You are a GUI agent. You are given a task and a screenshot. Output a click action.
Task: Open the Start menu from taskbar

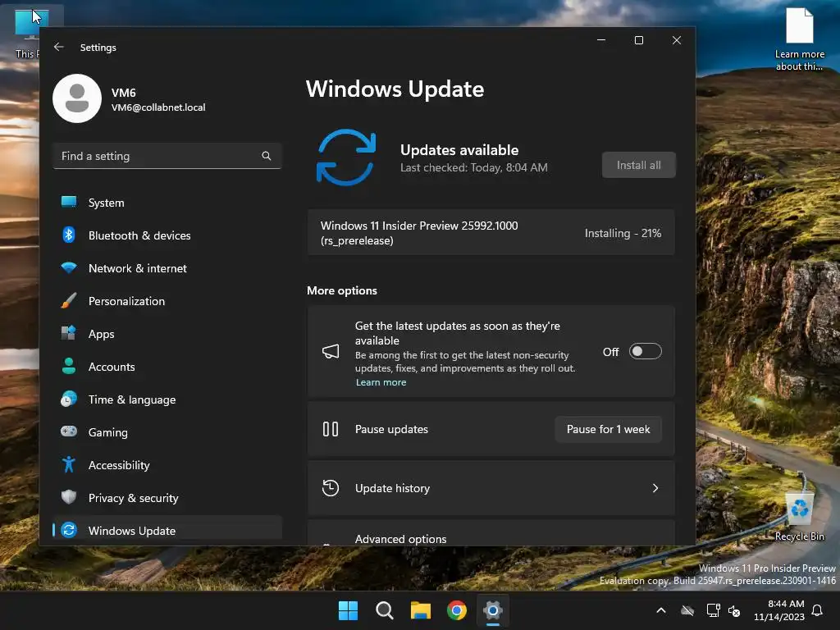click(x=348, y=610)
